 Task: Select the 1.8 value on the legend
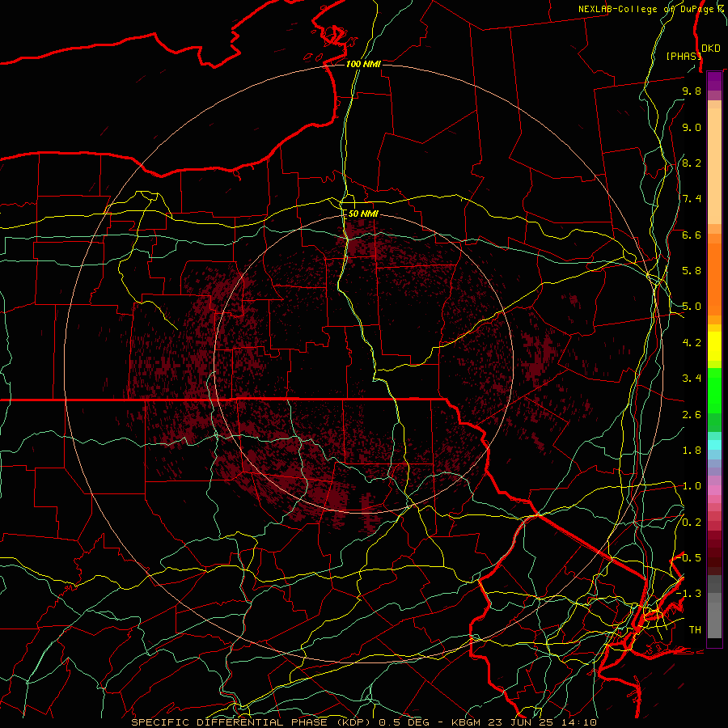click(692, 451)
